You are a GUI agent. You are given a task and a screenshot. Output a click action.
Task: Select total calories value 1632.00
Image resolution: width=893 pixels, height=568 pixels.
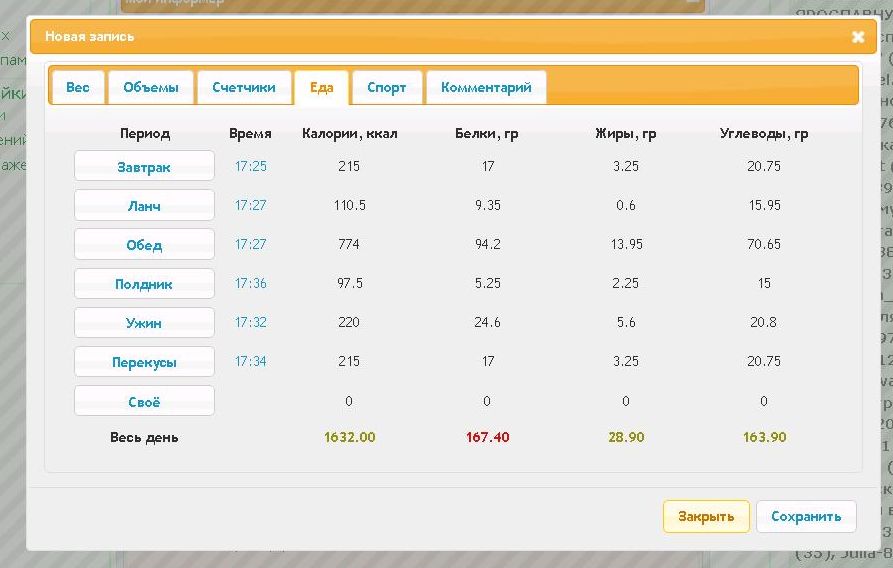pyautogui.click(x=350, y=437)
